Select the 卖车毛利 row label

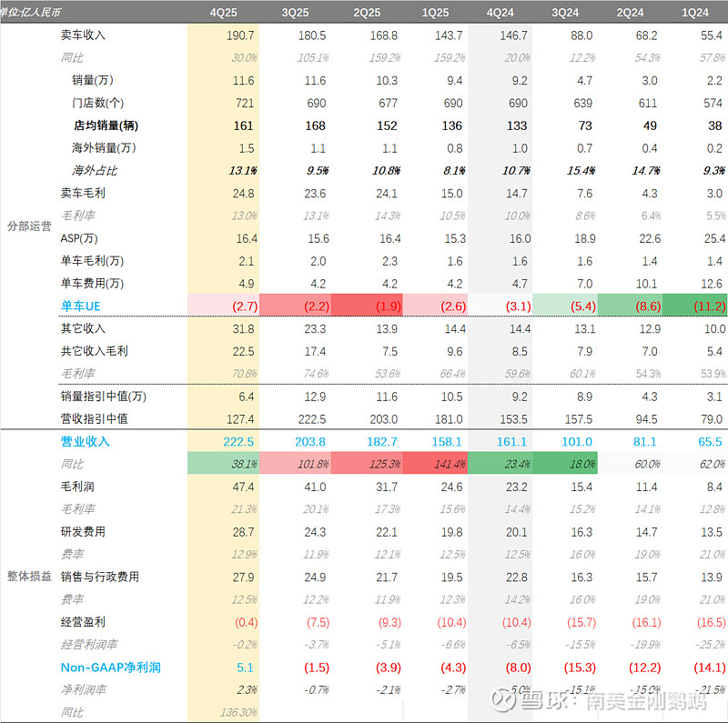[x=83, y=193]
